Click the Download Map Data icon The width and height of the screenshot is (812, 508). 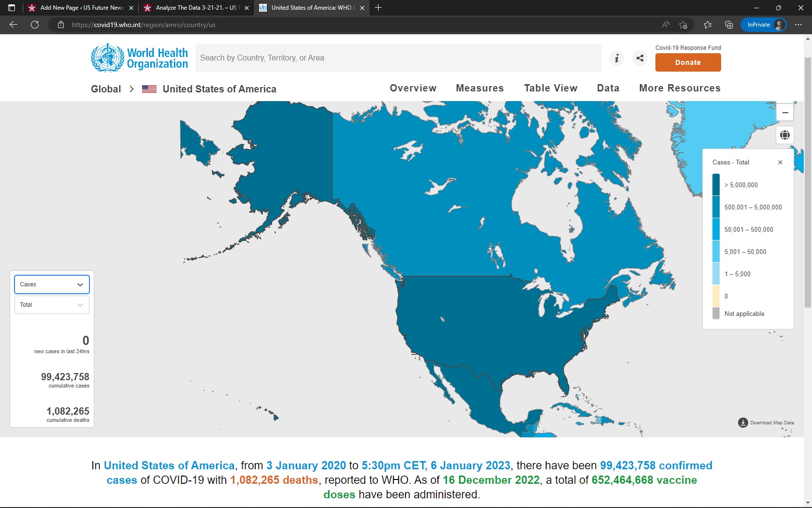[743, 423]
